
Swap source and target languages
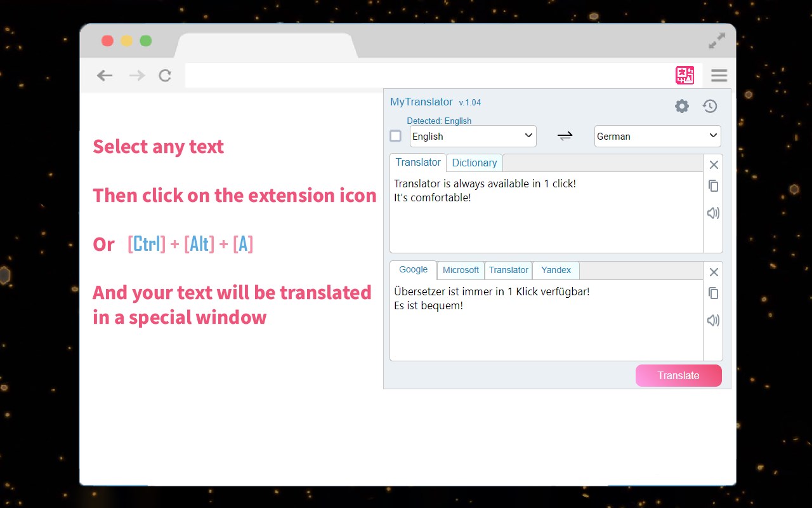(x=565, y=136)
